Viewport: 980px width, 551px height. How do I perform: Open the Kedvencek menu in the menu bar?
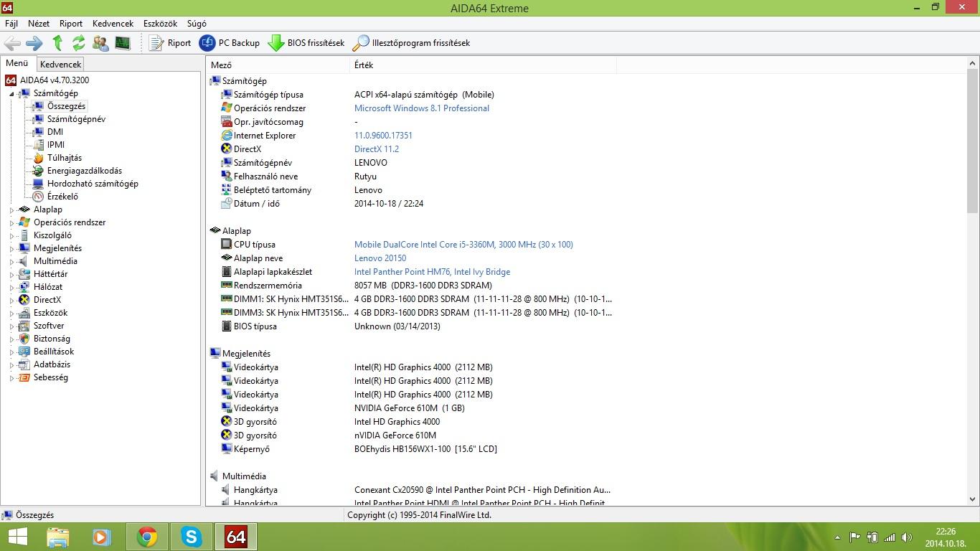pyautogui.click(x=113, y=24)
